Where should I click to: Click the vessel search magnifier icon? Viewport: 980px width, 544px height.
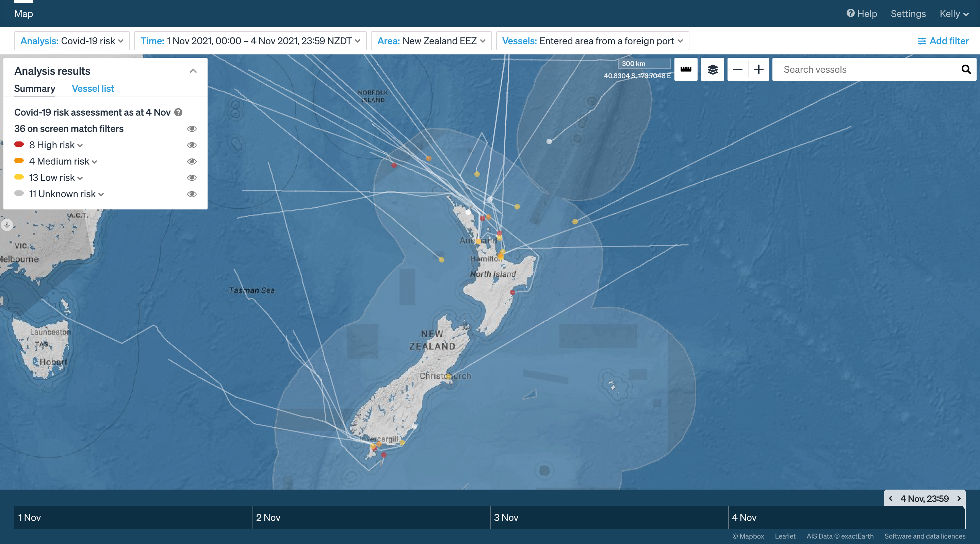pos(966,69)
